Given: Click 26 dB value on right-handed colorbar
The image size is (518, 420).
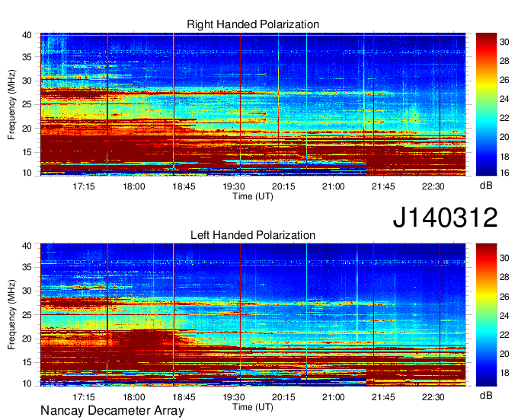Looking at the screenshot, I should (x=504, y=80).
